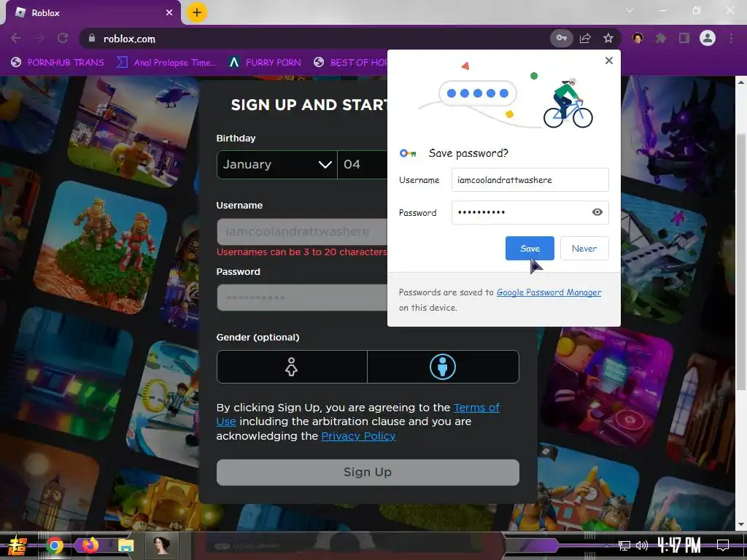
Task: Open the Chrome side panel icon
Action: pos(684,38)
